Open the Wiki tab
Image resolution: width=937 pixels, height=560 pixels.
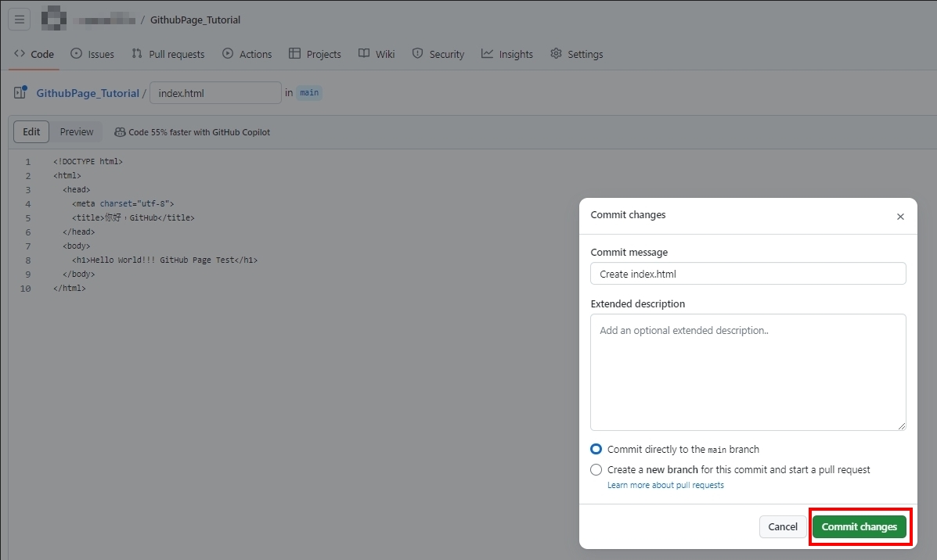[377, 54]
